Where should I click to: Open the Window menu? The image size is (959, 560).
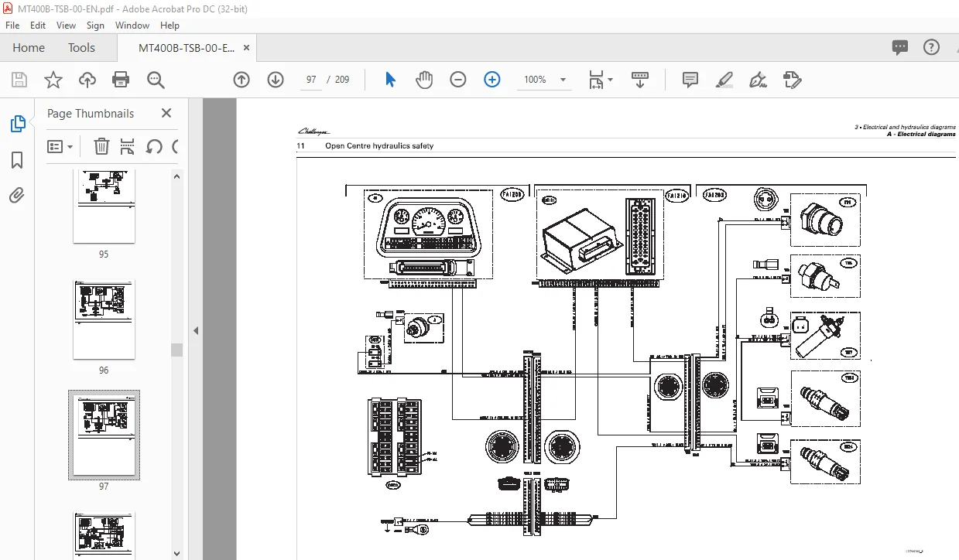click(132, 26)
